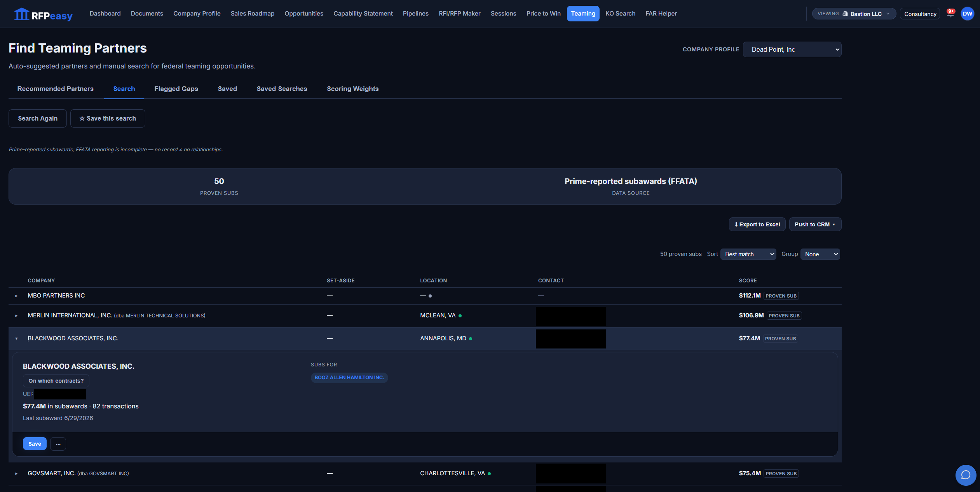Screen dimensions: 980x492
Task: Open the Saved Searches tab
Action: pyautogui.click(x=282, y=89)
